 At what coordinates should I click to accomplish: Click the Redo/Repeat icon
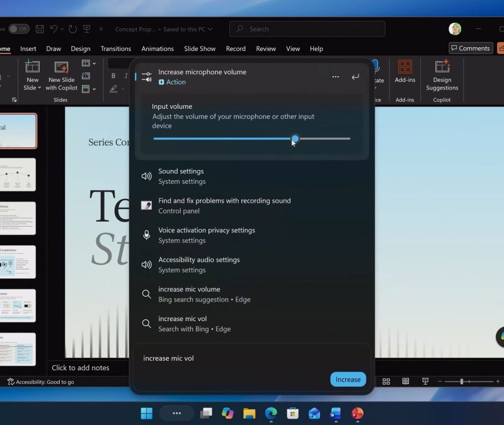tap(72, 29)
